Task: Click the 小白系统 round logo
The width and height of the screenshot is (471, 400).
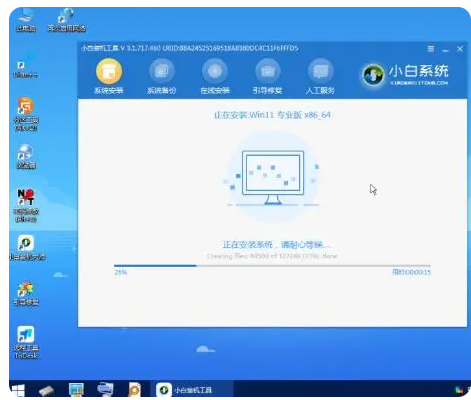Action: coord(373,75)
